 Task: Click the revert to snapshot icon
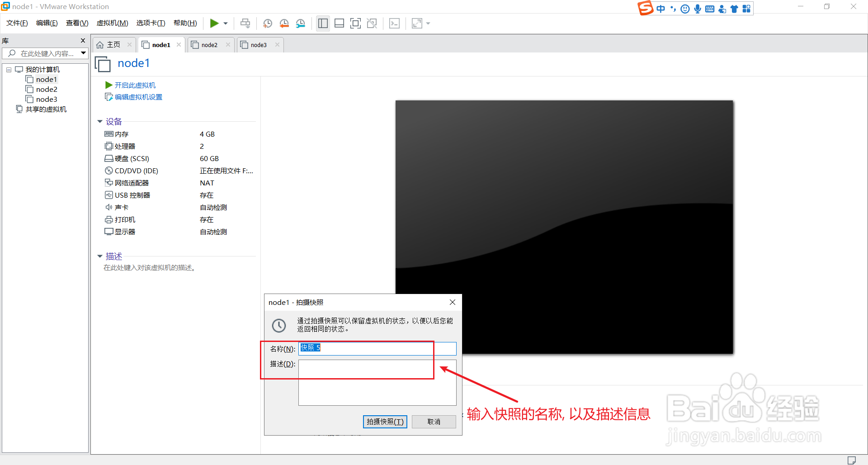[284, 24]
